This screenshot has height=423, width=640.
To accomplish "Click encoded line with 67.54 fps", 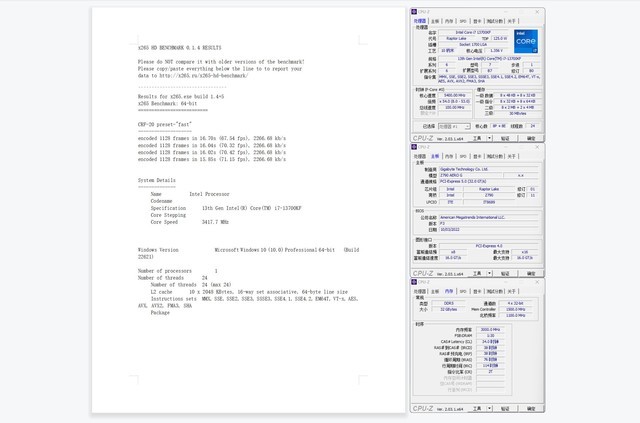I will click(x=212, y=138).
